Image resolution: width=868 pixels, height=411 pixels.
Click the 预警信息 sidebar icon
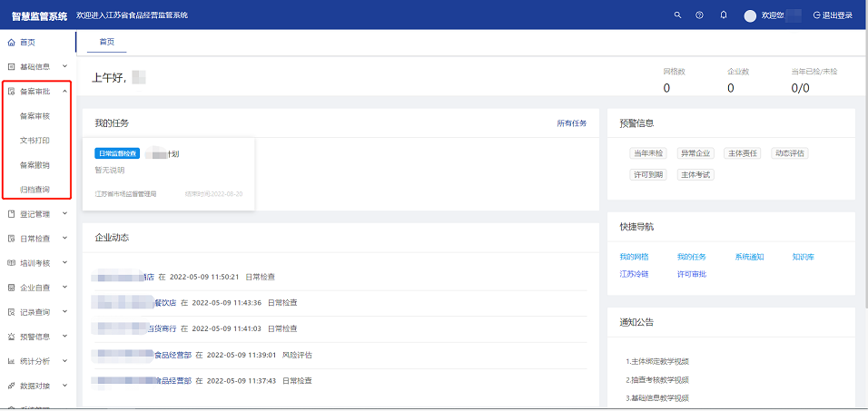tap(11, 337)
